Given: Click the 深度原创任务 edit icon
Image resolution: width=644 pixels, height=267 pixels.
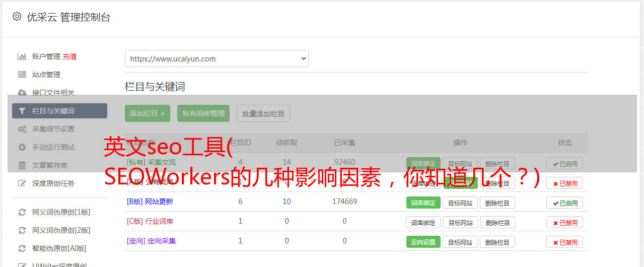Looking at the screenshot, I should coord(22,183).
